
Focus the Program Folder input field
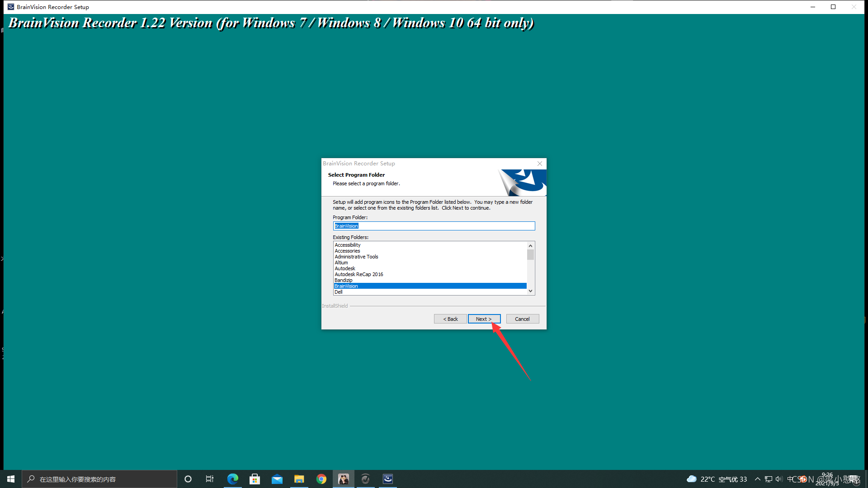point(434,226)
